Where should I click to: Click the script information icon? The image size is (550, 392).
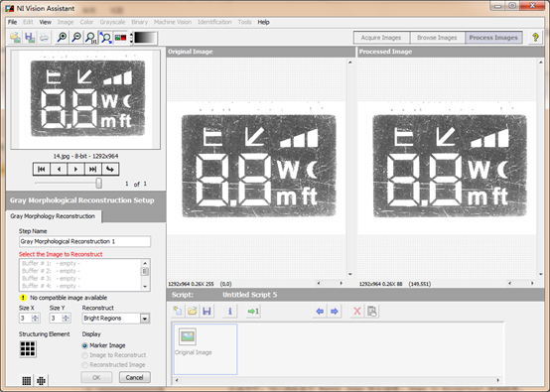click(x=230, y=311)
